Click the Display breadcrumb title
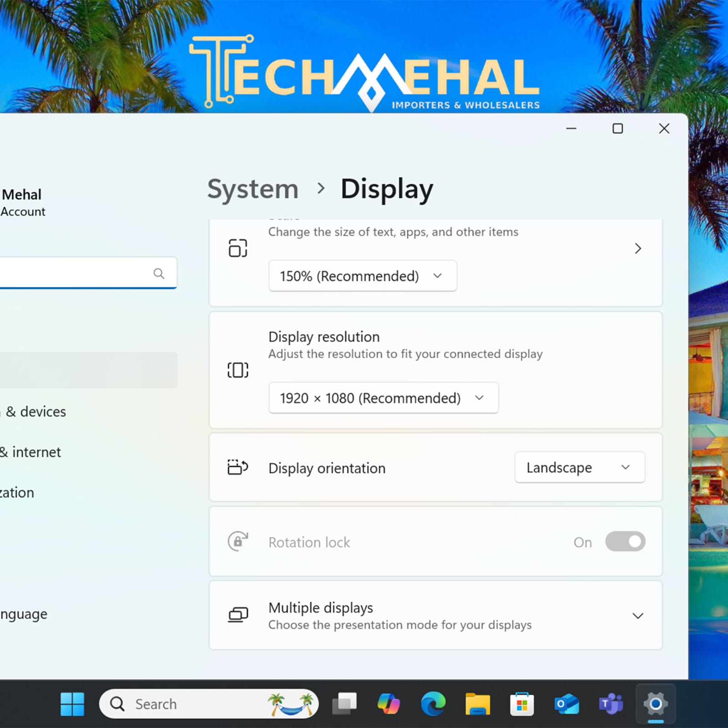This screenshot has height=728, width=728. pos(387,189)
